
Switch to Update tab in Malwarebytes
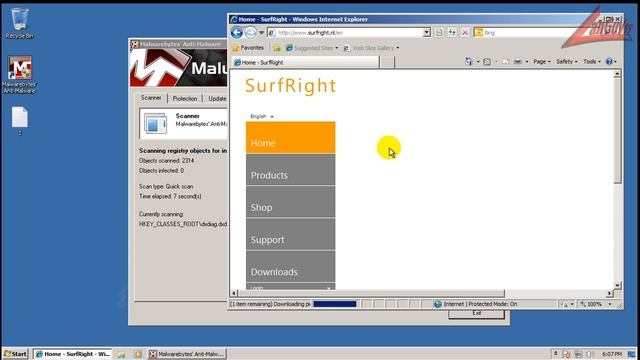(x=216, y=99)
